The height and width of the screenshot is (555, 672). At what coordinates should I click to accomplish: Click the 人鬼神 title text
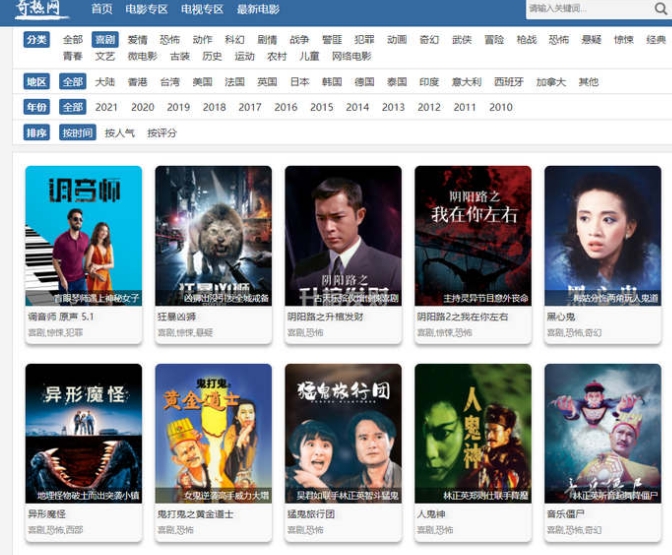(x=432, y=514)
